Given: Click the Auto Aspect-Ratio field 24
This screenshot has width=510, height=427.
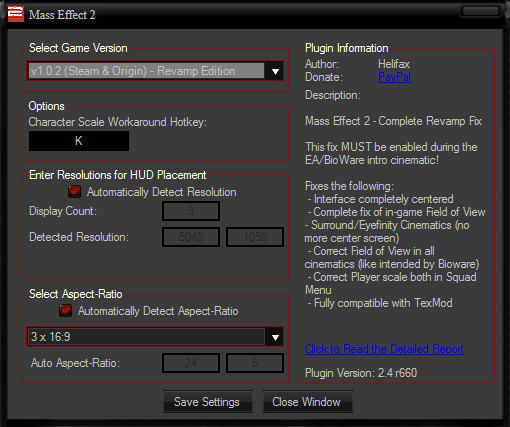Looking at the screenshot, I should (191, 363).
